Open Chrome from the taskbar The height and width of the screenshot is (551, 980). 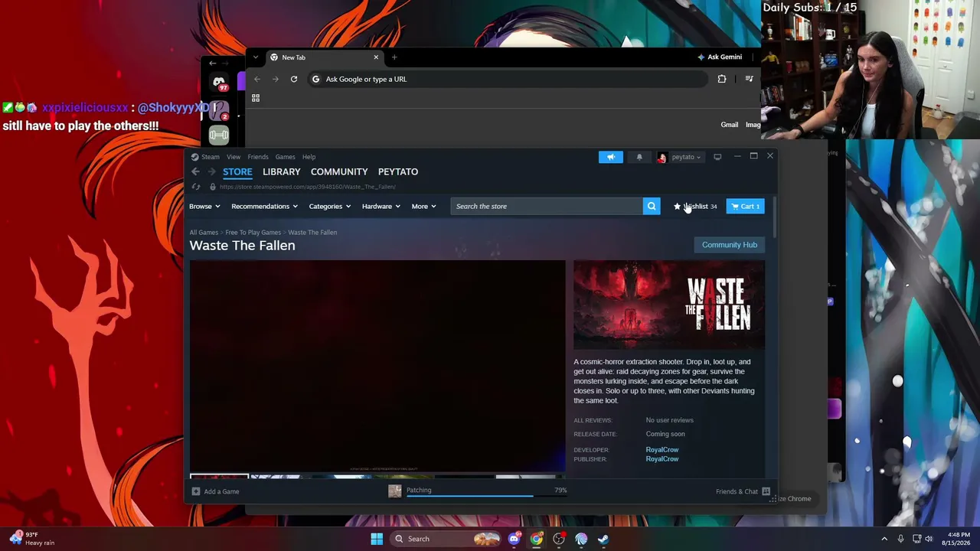pyautogui.click(x=537, y=539)
